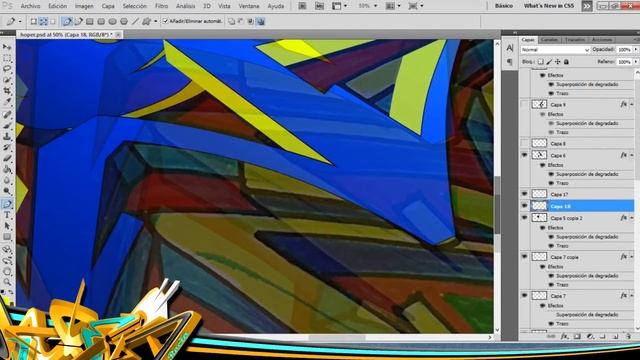Collapse effects arrow on Capa 9

coord(632,105)
